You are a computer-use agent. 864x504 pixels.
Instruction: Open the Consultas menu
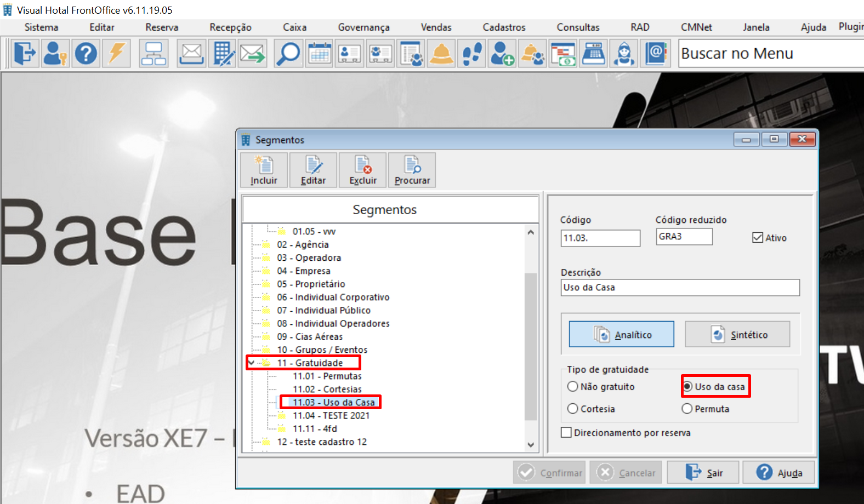click(x=578, y=27)
